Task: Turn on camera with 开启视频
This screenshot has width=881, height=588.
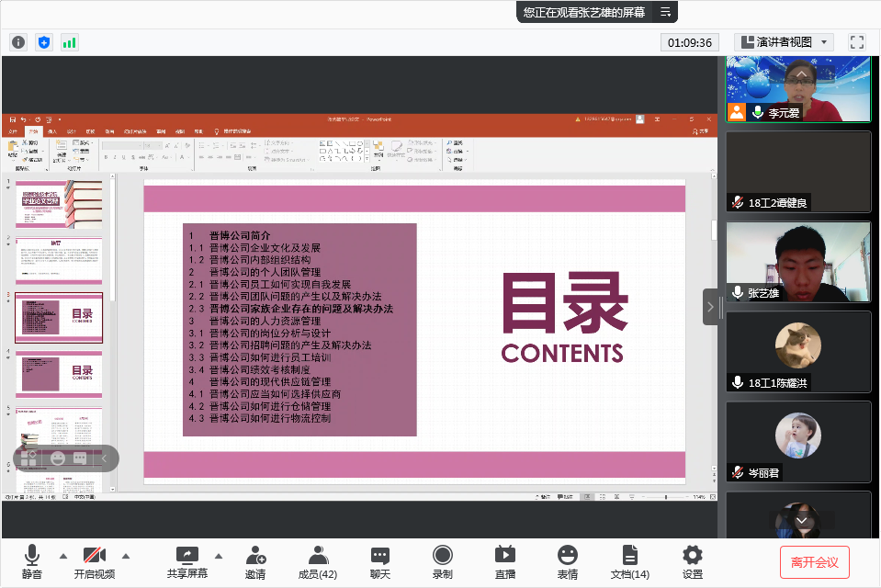Action: coord(95,562)
